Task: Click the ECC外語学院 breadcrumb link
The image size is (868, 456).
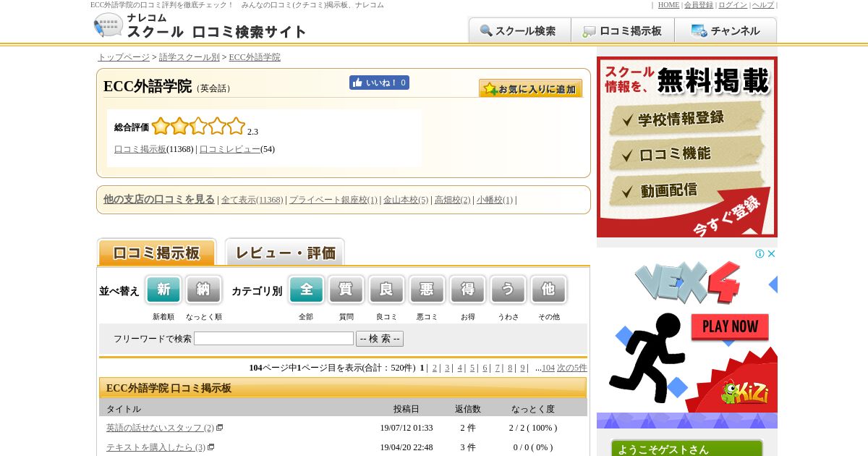Action: (255, 57)
